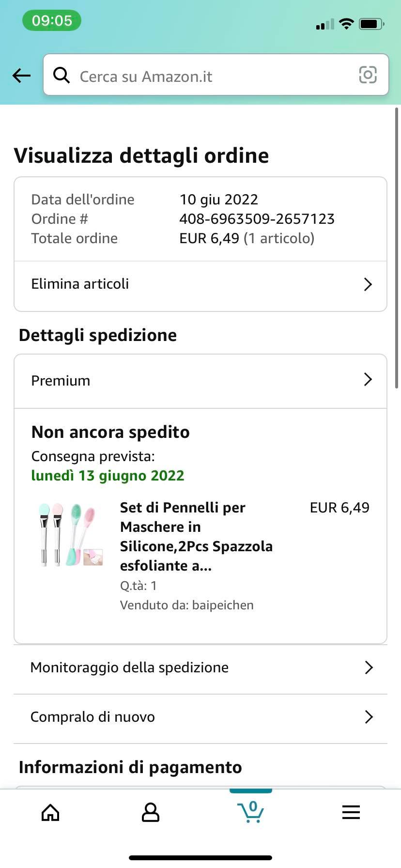Tap the search magnifier icon
The width and height of the screenshot is (401, 868).
(x=62, y=75)
